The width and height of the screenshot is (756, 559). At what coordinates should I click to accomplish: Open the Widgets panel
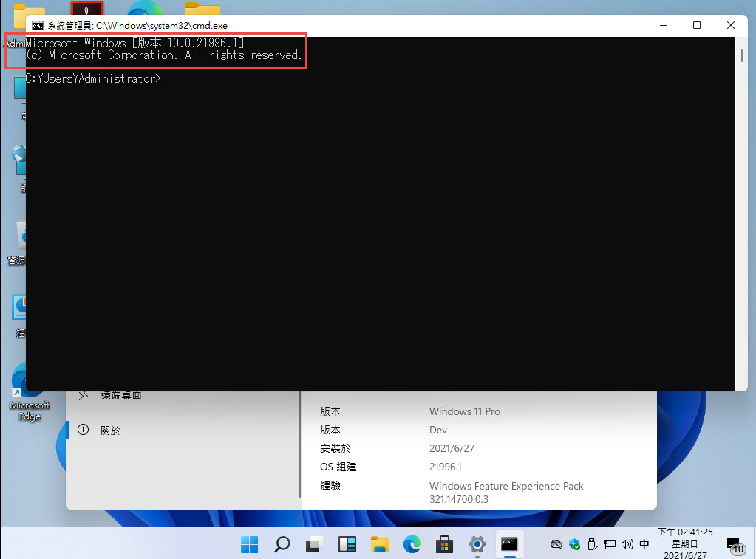(347, 544)
